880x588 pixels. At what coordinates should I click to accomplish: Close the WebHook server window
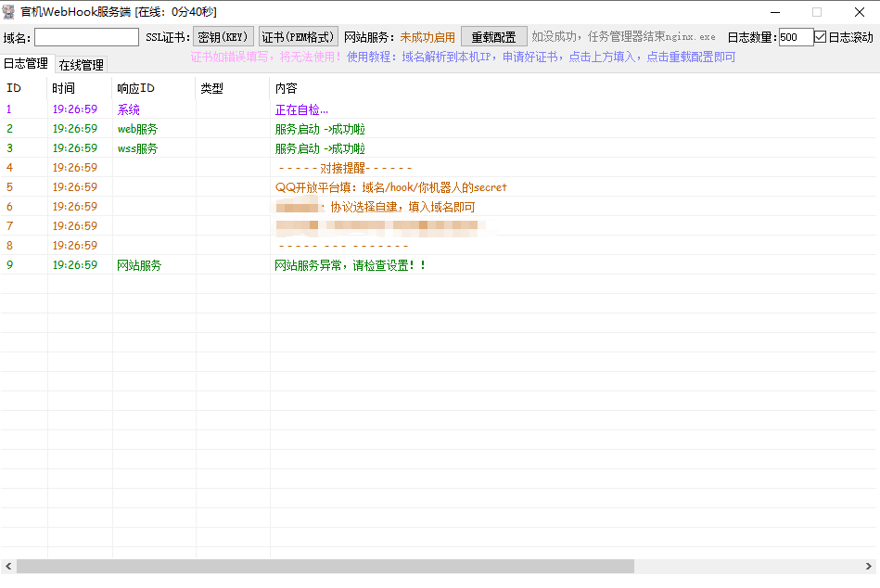pyautogui.click(x=859, y=12)
